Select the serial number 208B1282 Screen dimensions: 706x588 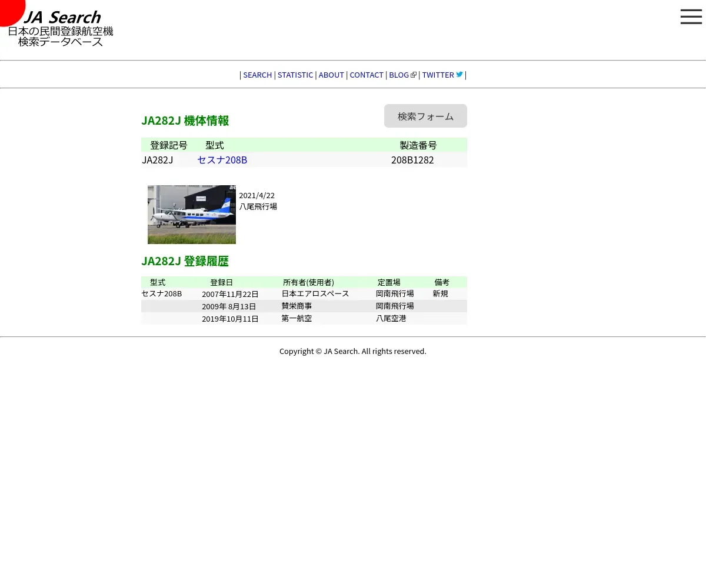(412, 160)
